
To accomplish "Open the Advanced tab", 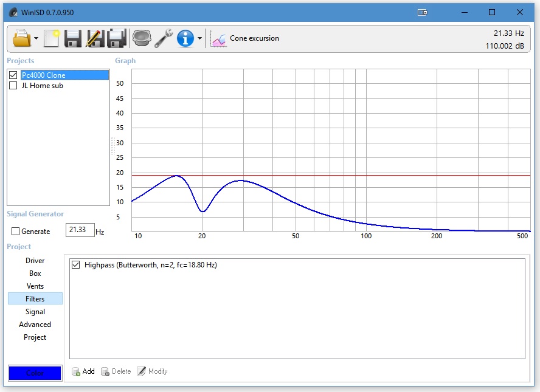I will (35, 324).
